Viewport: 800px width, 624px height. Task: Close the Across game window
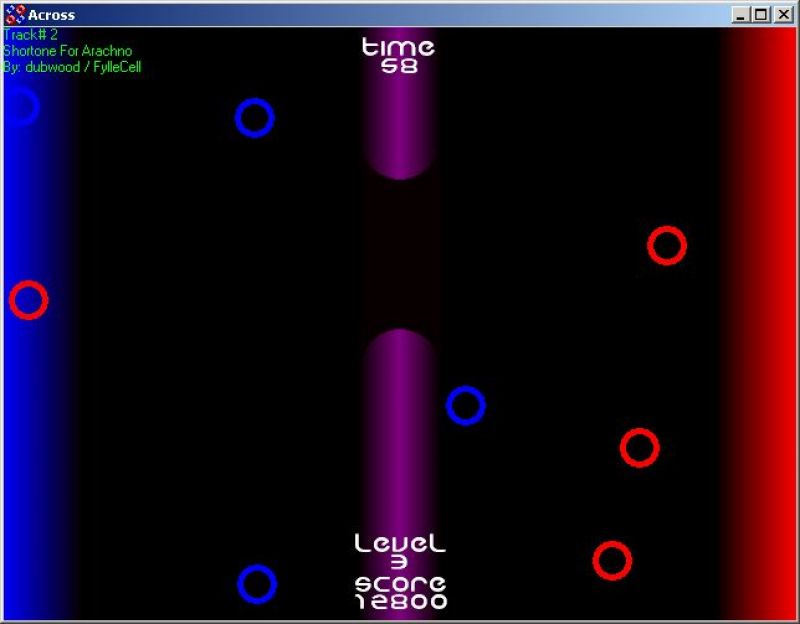coord(783,15)
